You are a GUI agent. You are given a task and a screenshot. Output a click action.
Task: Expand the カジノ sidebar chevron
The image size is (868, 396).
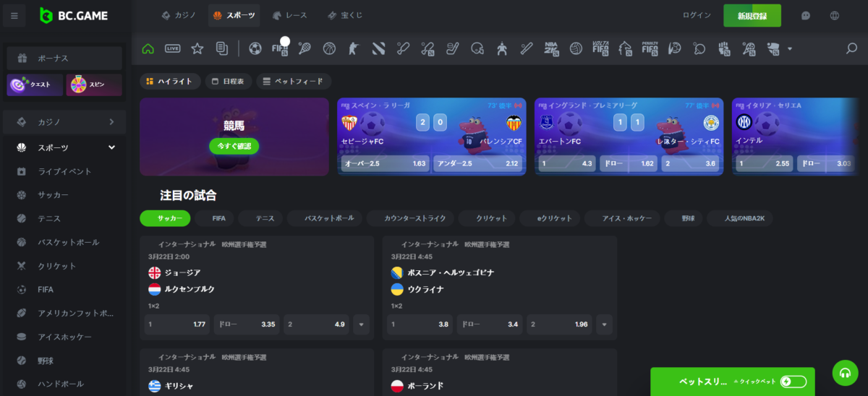click(111, 122)
